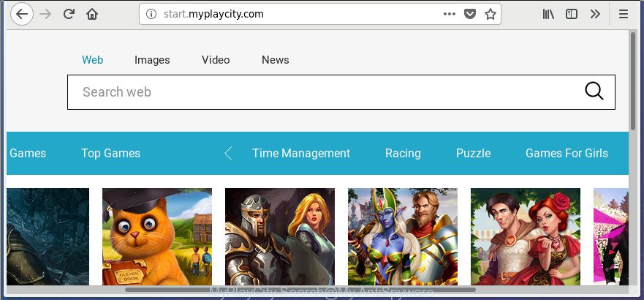This screenshot has height=300, width=644.
Task: Open the blue elf and warrior thumbnail
Action: pyautogui.click(x=403, y=237)
